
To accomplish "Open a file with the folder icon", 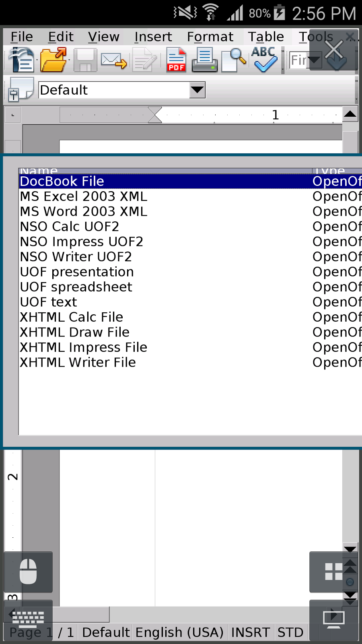I will (x=53, y=60).
